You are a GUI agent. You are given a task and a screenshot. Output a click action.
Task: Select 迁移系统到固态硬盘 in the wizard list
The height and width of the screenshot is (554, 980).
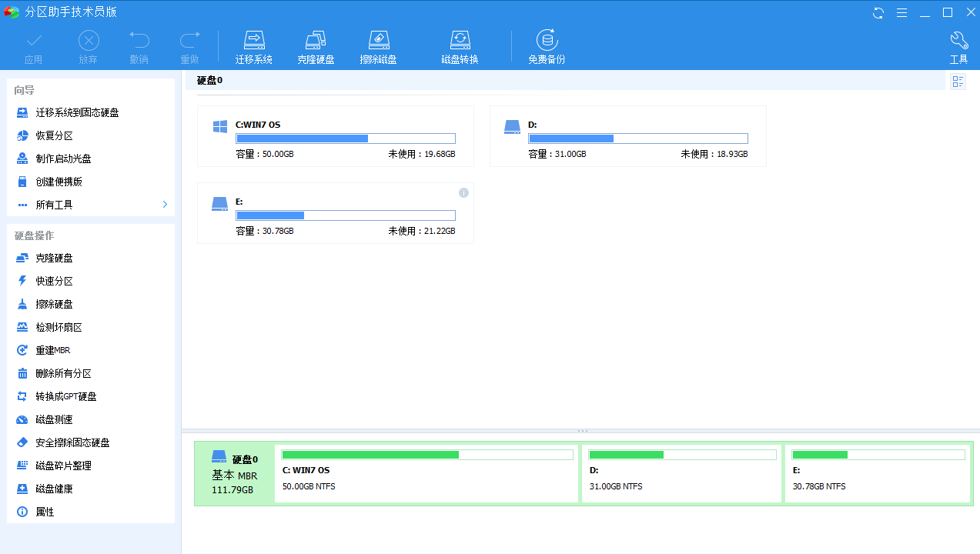(77, 112)
